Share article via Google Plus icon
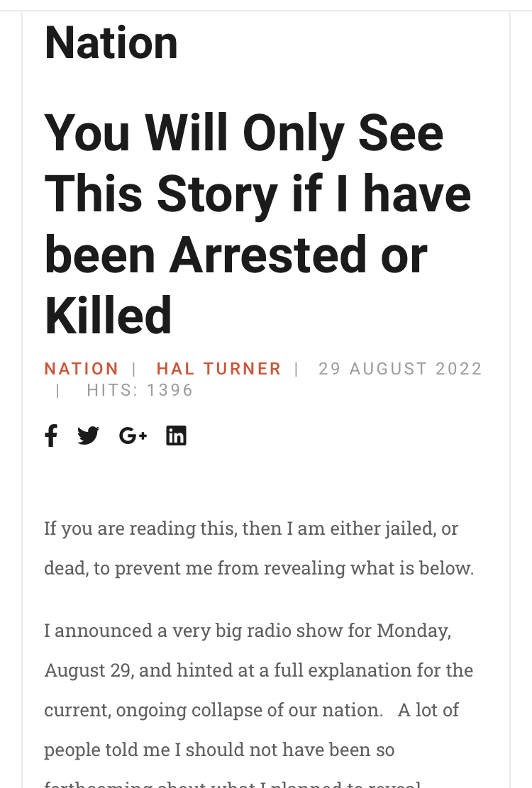532x788 pixels. tap(133, 435)
